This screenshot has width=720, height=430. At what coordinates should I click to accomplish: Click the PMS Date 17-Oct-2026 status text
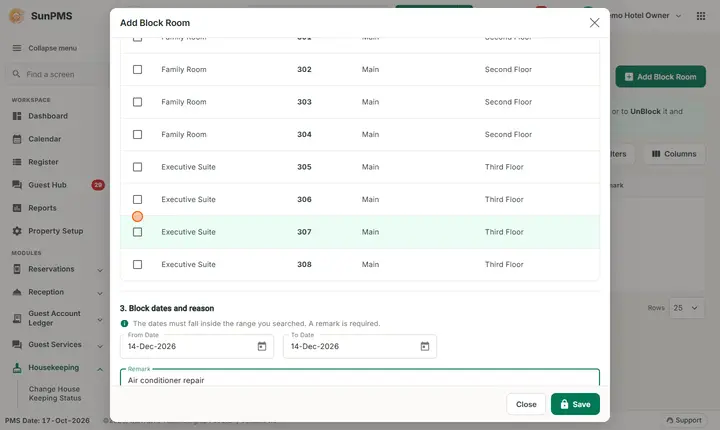pos(47,420)
